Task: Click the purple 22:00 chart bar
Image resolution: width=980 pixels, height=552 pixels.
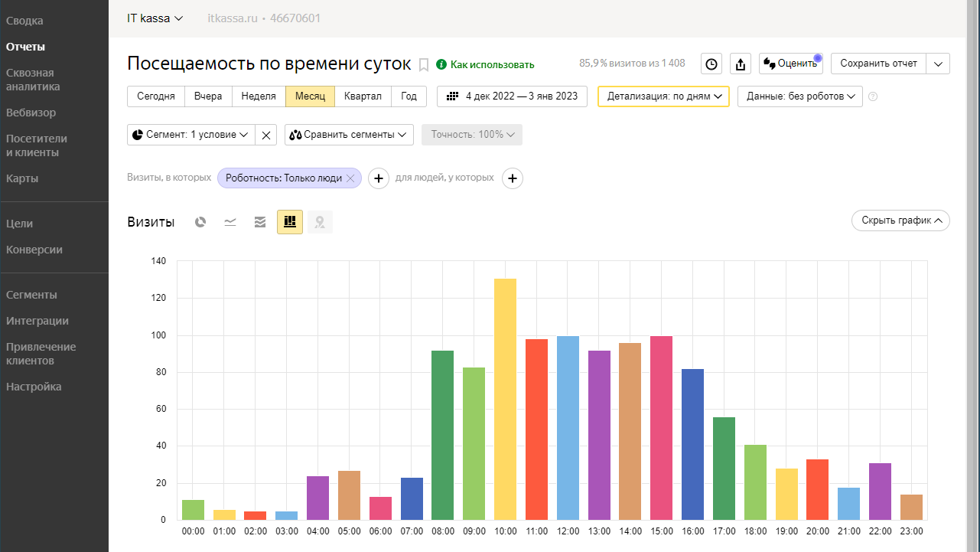Action: [881, 492]
